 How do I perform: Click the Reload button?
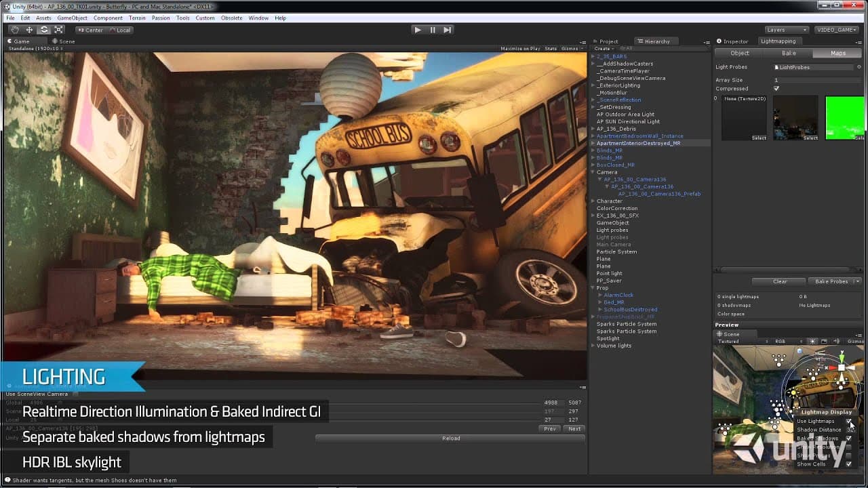451,439
